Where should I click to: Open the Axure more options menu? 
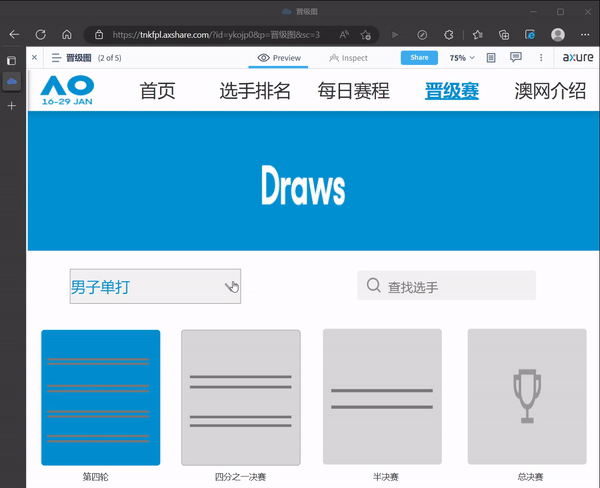pyautogui.click(x=541, y=58)
